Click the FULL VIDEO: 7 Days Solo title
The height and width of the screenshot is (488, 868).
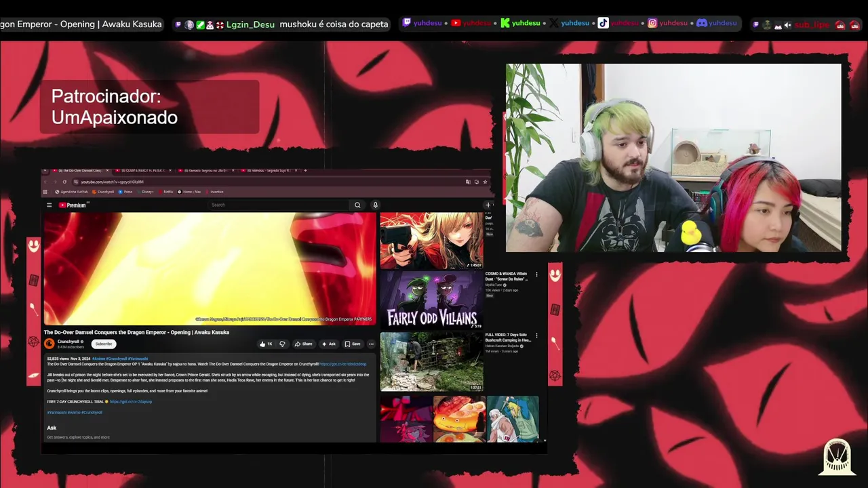click(x=509, y=337)
